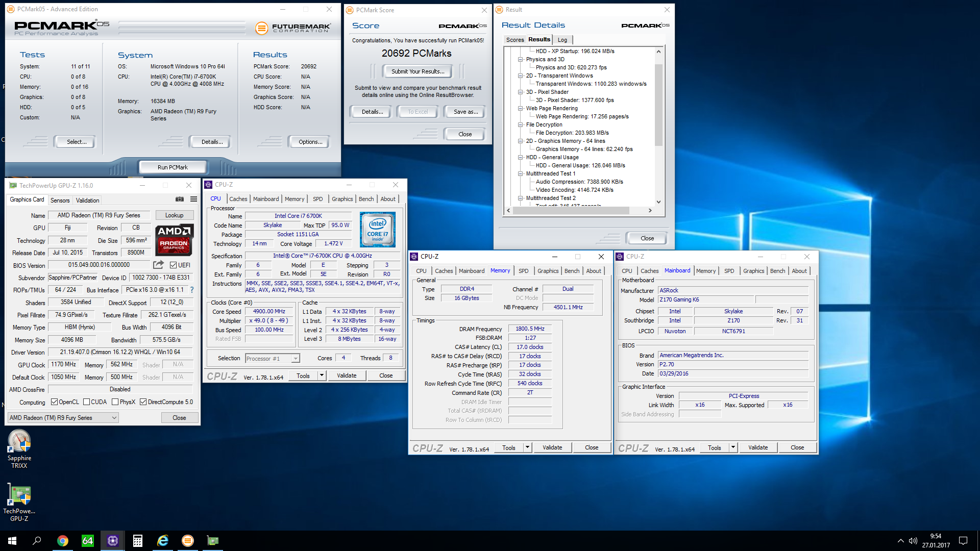Click the GPU Name field in GPU-Z
The height and width of the screenshot is (551, 980).
tap(99, 215)
